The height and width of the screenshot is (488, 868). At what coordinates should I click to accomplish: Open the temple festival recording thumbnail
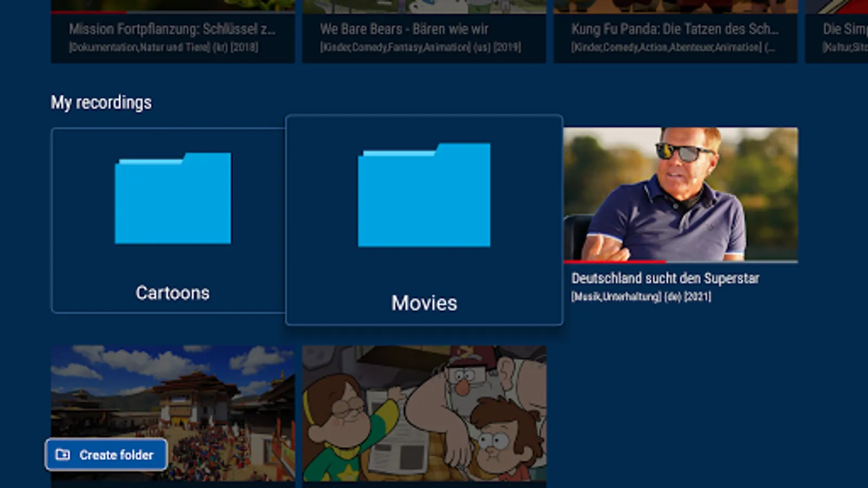[x=173, y=413]
